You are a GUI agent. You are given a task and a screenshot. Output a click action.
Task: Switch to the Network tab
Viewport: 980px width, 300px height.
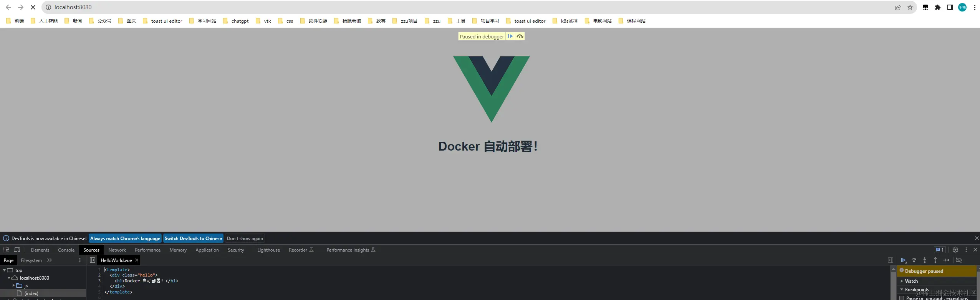[117, 250]
